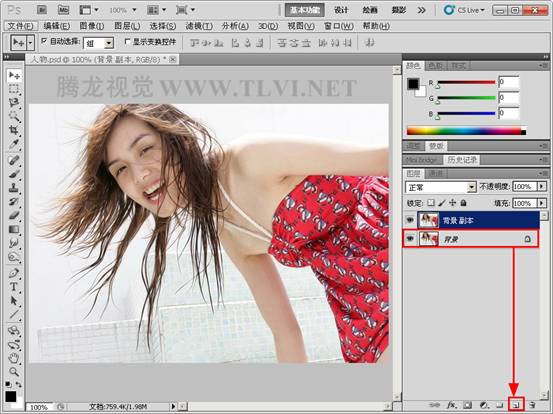Select the History Brush tool
The width and height of the screenshot is (553, 414).
click(x=14, y=202)
